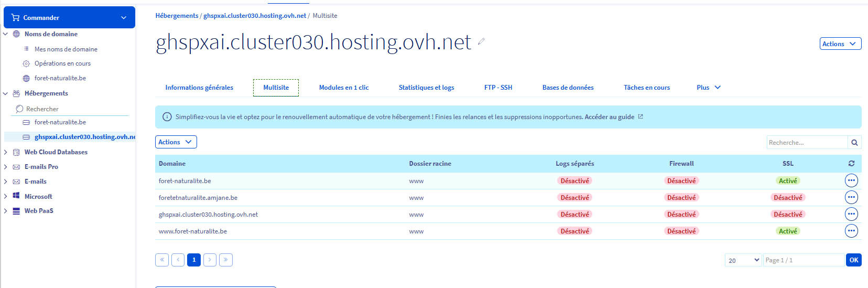Click the refresh icon in table header
Image resolution: width=868 pixels, height=288 pixels.
tap(851, 164)
